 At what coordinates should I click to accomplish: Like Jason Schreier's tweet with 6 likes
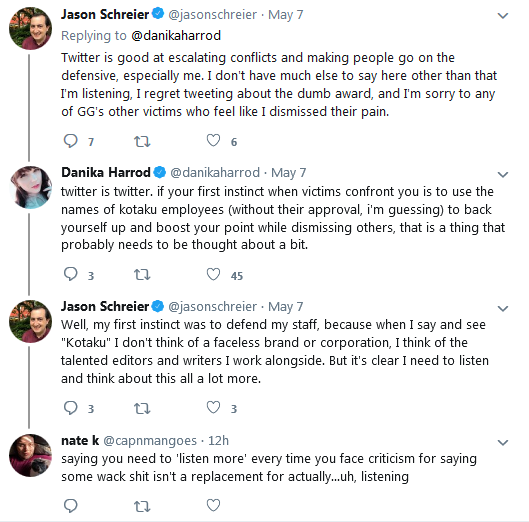tap(213, 140)
